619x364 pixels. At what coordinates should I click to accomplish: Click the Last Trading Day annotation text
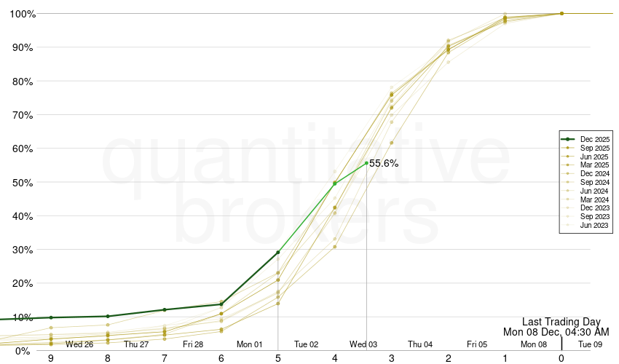(561, 322)
